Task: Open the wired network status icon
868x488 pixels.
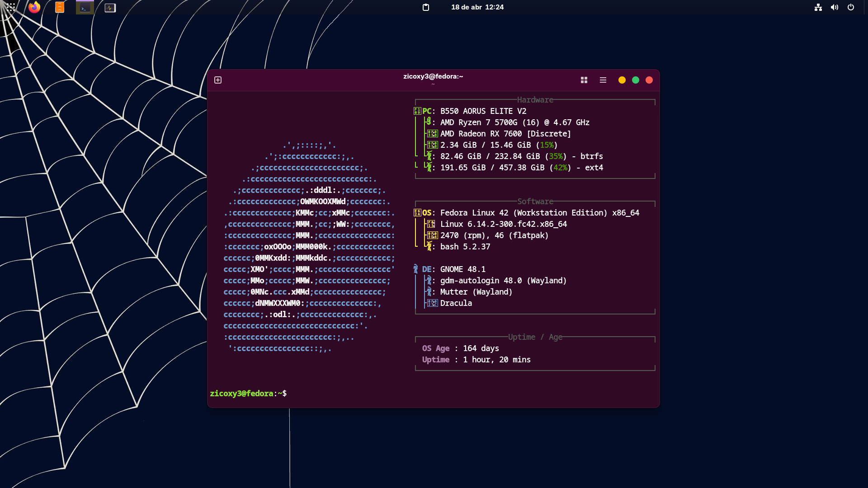Action: (818, 7)
